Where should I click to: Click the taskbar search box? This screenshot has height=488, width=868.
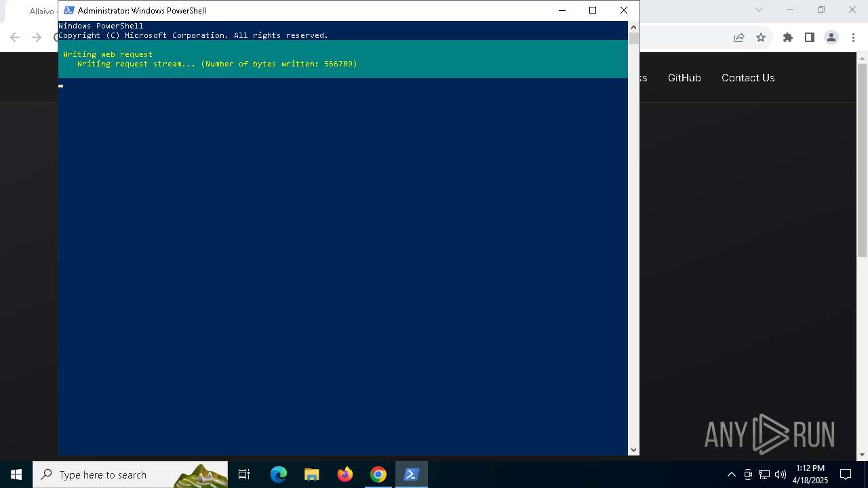(x=130, y=474)
